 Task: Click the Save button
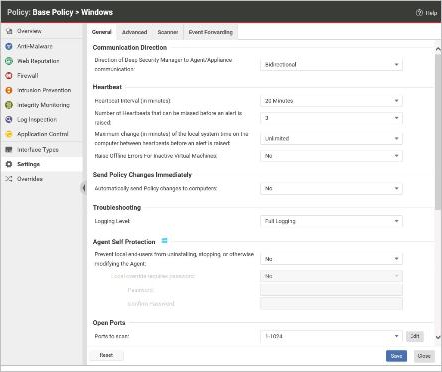coord(396,356)
